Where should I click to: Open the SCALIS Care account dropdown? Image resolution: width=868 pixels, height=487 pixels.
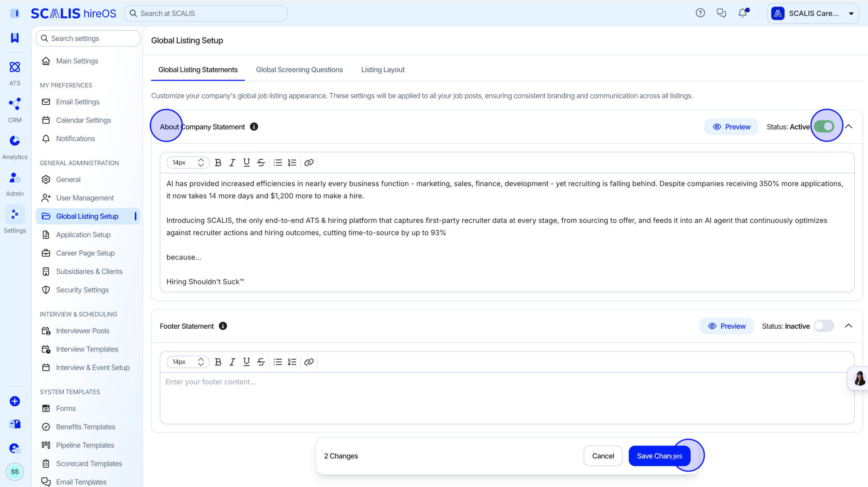click(x=813, y=13)
